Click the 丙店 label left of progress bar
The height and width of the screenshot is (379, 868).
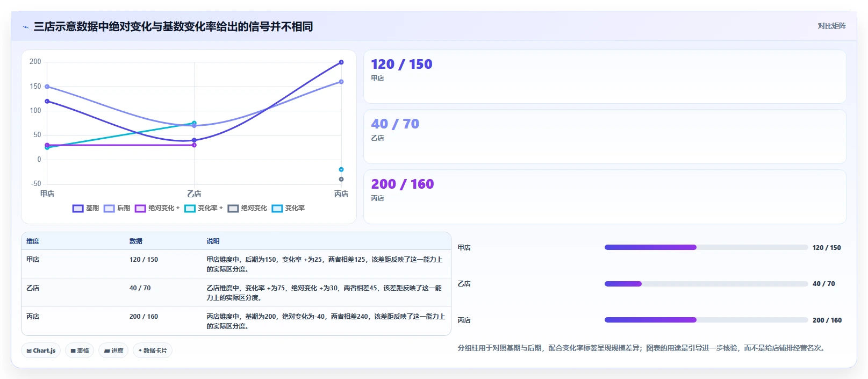pyautogui.click(x=464, y=320)
